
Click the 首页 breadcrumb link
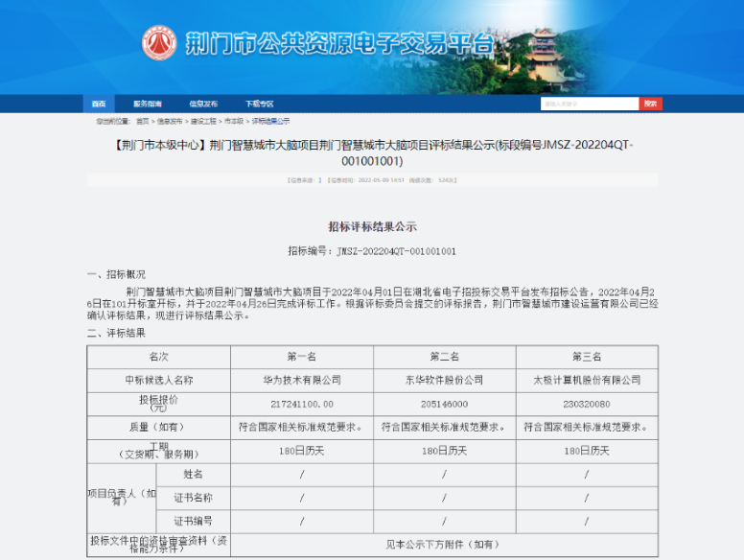[142, 122]
